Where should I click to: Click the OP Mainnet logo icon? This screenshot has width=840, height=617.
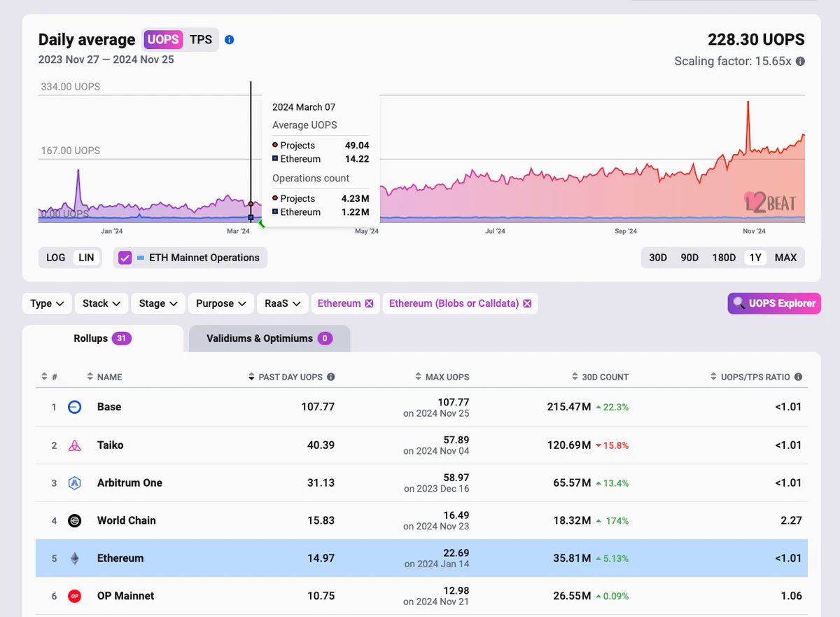pos(74,596)
